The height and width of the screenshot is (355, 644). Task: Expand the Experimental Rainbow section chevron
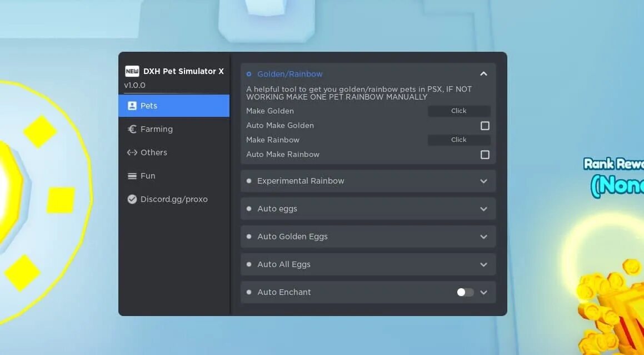click(484, 181)
